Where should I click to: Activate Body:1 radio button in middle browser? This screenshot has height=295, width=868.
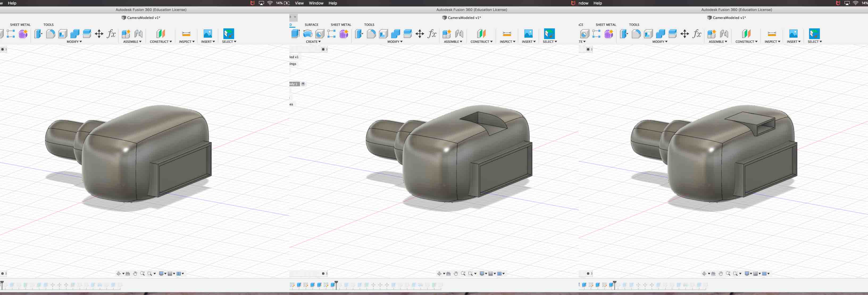(303, 84)
